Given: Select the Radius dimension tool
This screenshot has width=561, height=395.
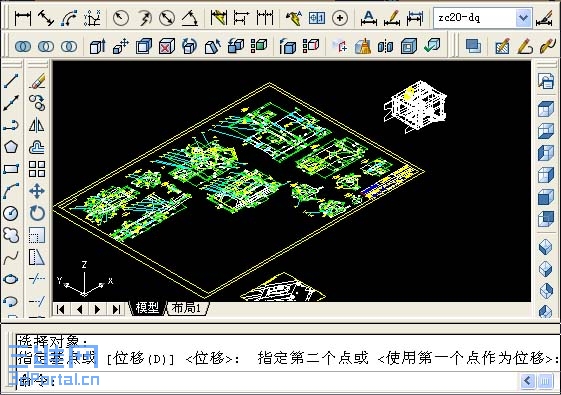Looking at the screenshot, I should pyautogui.click(x=121, y=18).
